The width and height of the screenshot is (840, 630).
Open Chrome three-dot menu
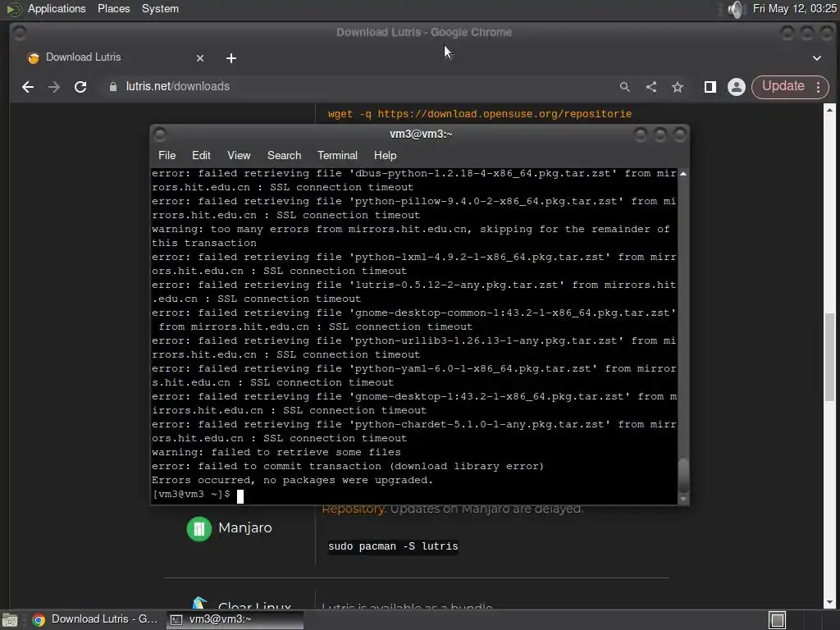click(819, 87)
